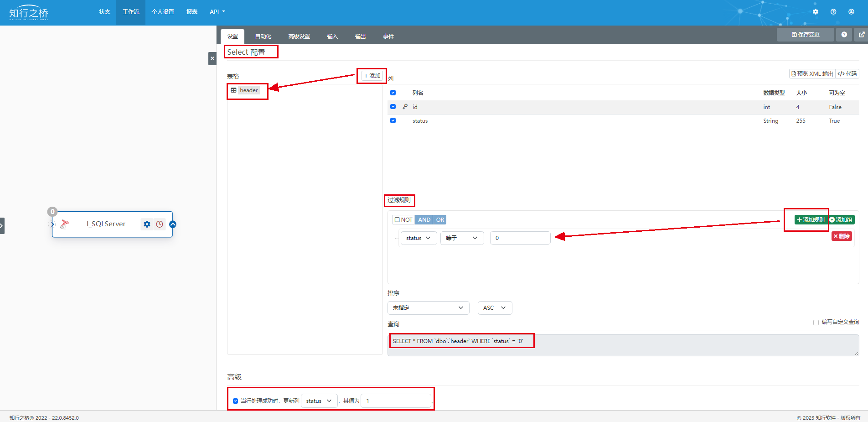Click red 删除 rule button
Image resolution: width=868 pixels, height=422 pixels.
(842, 236)
